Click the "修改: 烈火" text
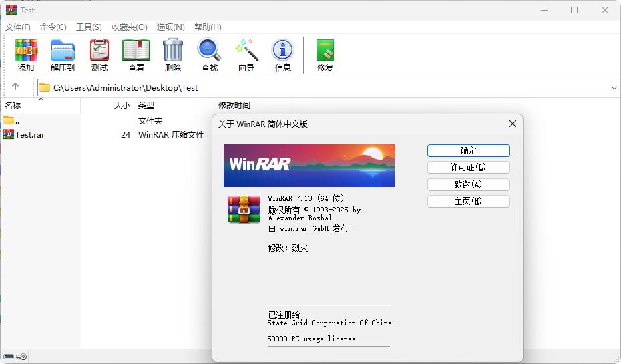Screen dimensions: 621x364 point(288,248)
